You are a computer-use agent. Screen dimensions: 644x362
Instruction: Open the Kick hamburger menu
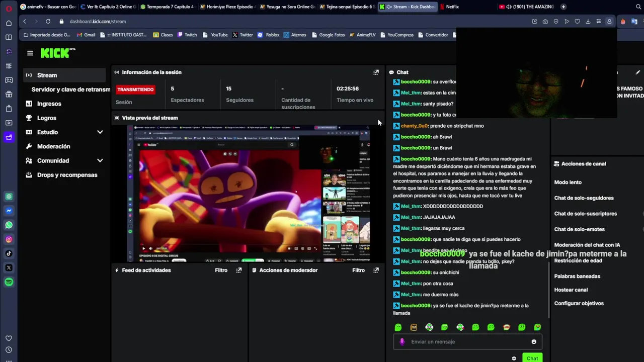tap(30, 53)
